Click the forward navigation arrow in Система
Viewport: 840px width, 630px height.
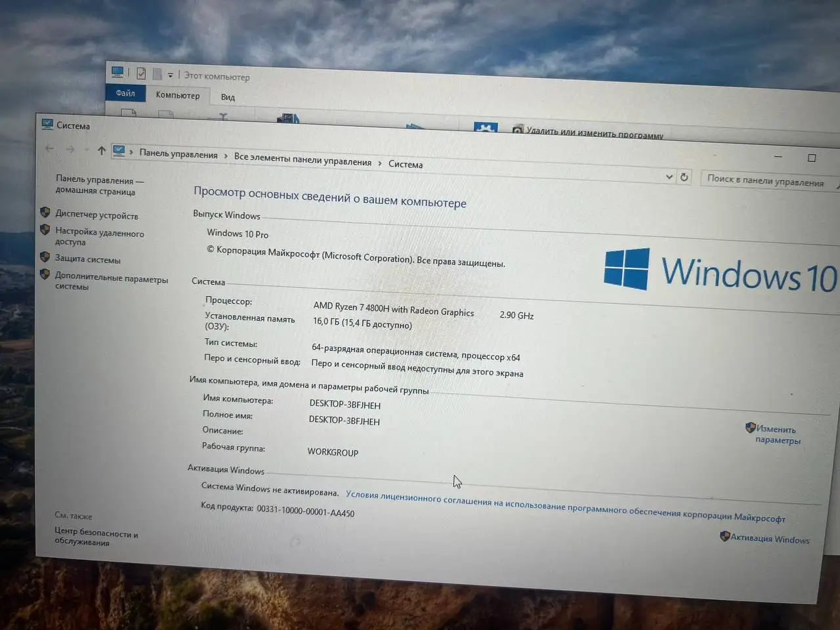[x=70, y=150]
